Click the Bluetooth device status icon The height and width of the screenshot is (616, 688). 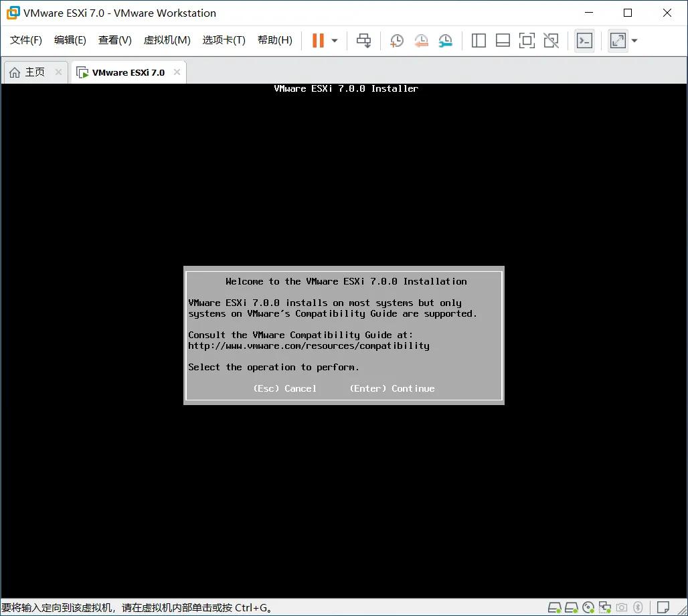[638, 607]
